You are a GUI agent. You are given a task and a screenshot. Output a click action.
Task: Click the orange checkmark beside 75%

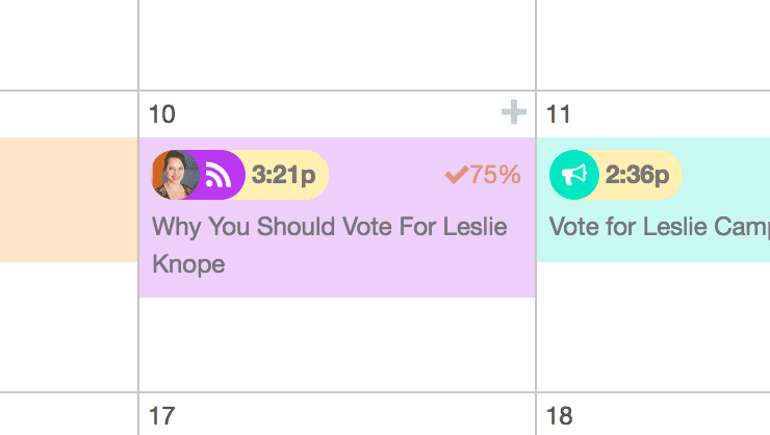(456, 175)
